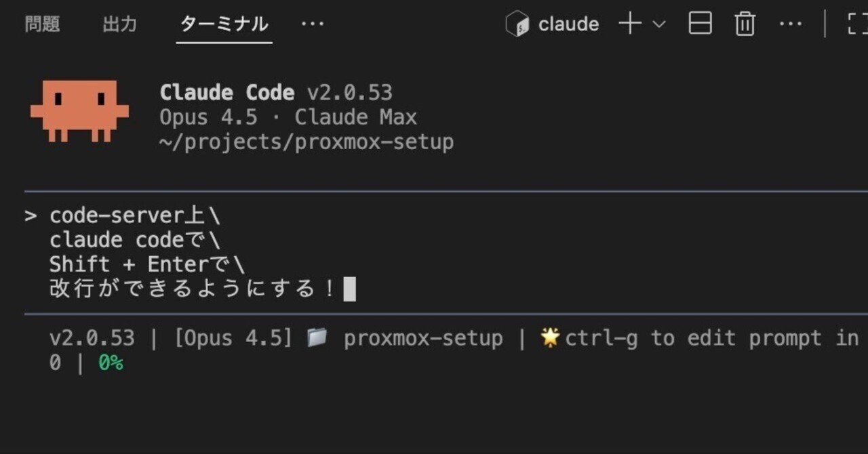The width and height of the screenshot is (868, 454).
Task: Switch to the 出力 tab
Action: coord(119,24)
